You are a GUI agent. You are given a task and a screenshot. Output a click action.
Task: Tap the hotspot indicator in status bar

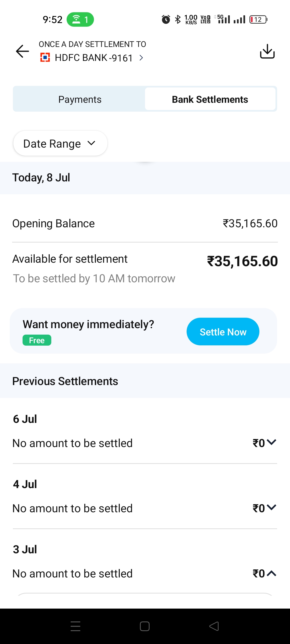pos(80,20)
